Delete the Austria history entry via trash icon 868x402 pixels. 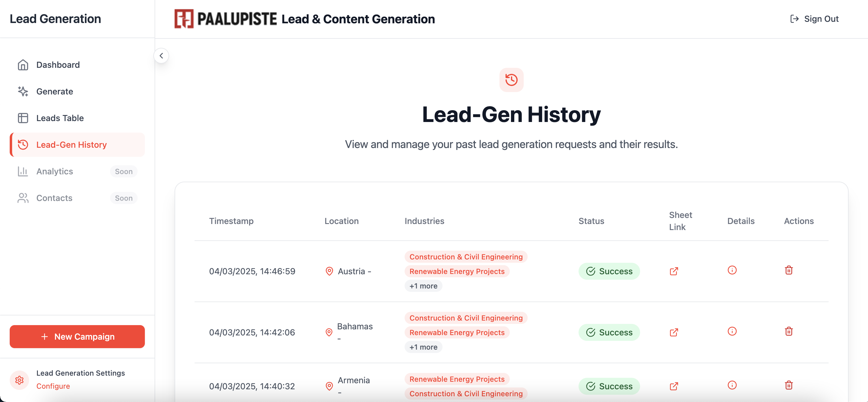click(x=789, y=270)
